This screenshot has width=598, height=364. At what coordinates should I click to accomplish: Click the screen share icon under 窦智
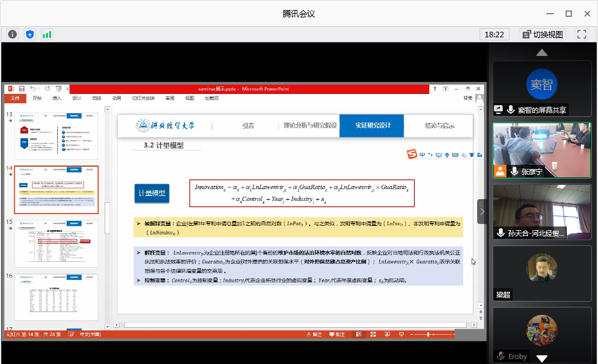[x=498, y=110]
